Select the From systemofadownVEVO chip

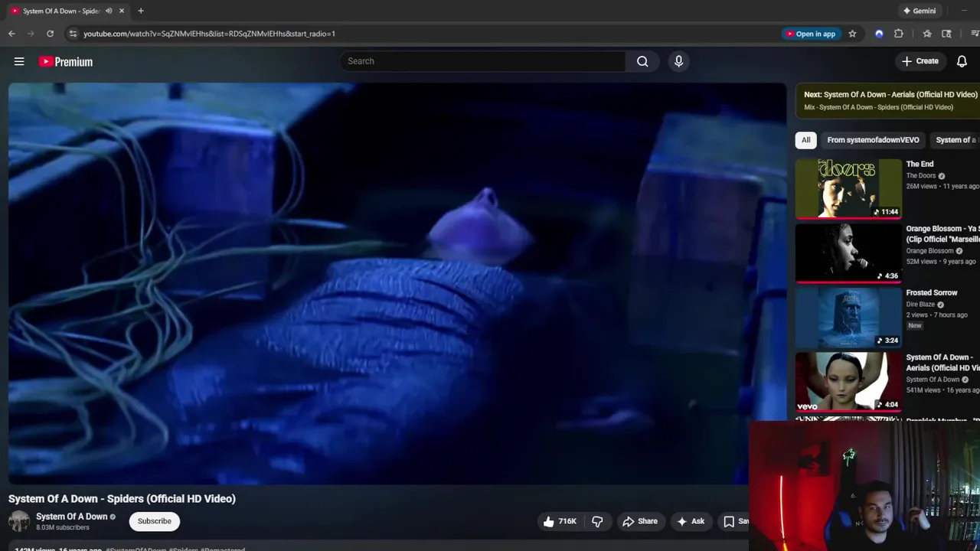[x=873, y=140]
